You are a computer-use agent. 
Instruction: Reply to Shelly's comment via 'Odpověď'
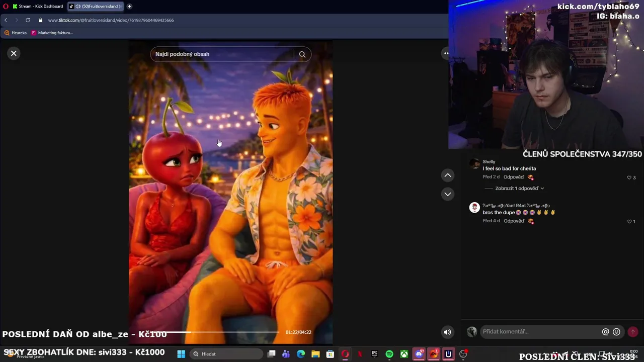coord(514,177)
